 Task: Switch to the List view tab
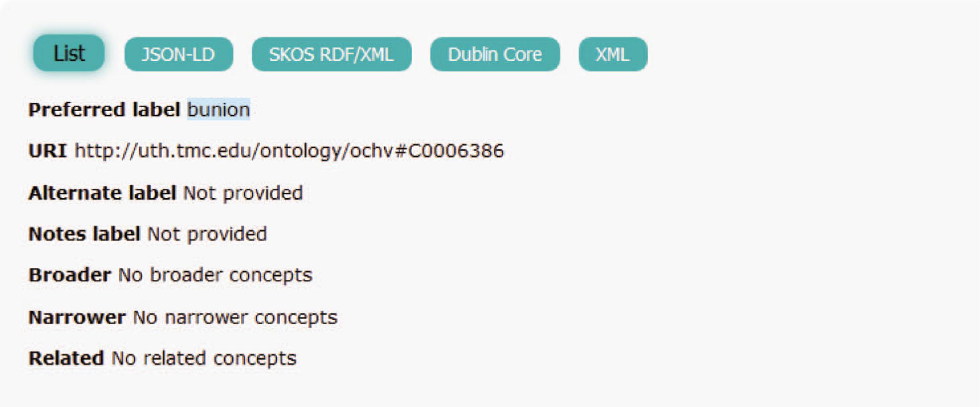click(x=68, y=53)
